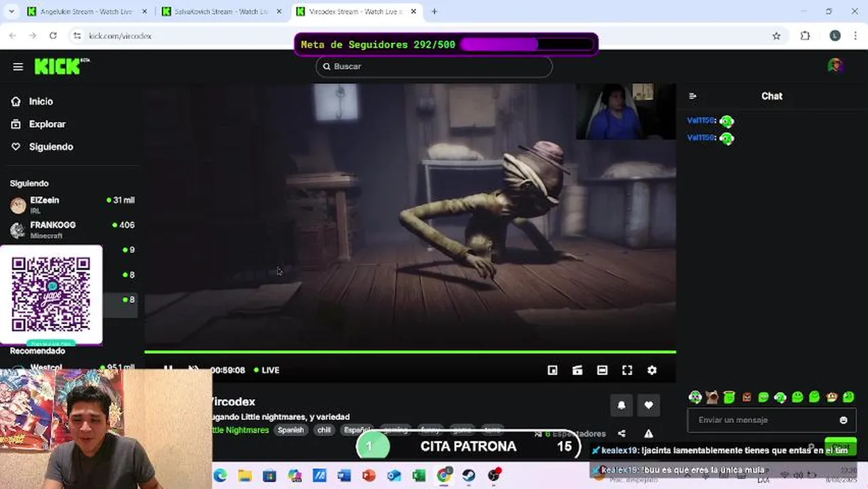868x489 pixels.
Task: Insert first headphone zombie emote
Action: tap(695, 397)
